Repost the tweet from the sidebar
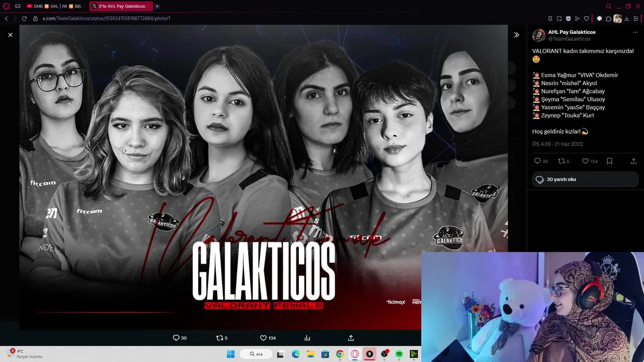Image resolution: width=644 pixels, height=362 pixels. pos(561,161)
